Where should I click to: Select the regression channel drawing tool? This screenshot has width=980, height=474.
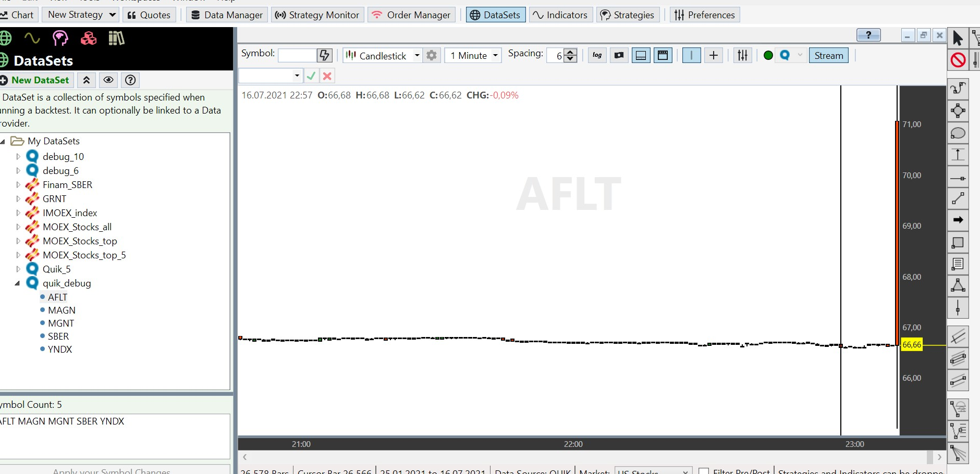coord(958,359)
